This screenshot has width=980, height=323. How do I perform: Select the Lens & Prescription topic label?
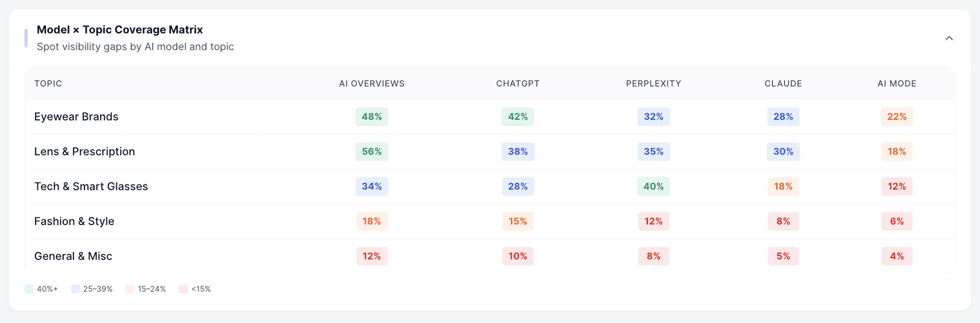[85, 152]
